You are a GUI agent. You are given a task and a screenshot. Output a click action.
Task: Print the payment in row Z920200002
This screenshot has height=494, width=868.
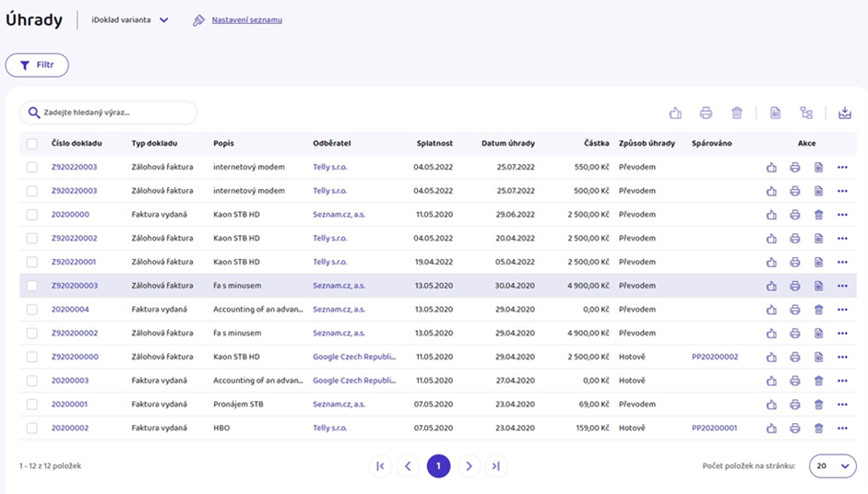coord(795,334)
